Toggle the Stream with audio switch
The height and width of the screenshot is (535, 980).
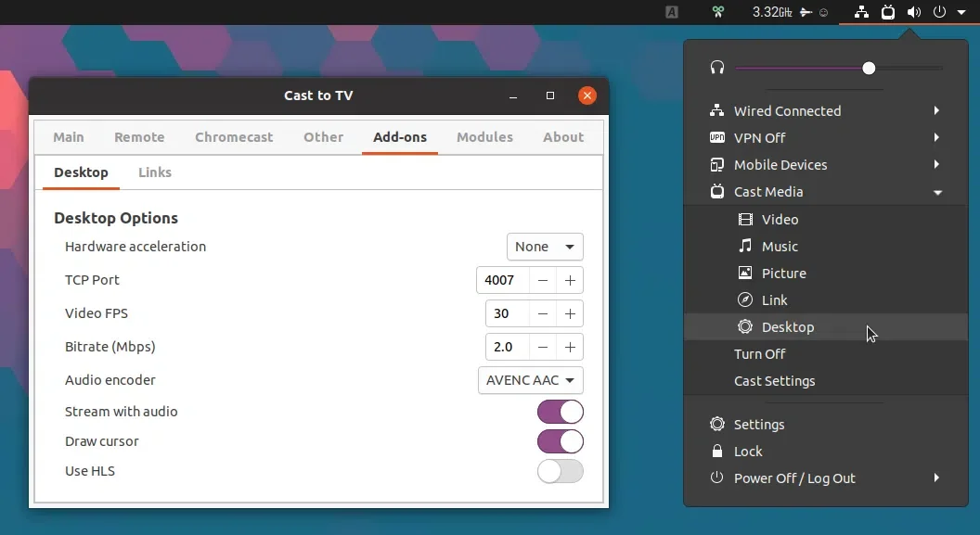pyautogui.click(x=560, y=412)
